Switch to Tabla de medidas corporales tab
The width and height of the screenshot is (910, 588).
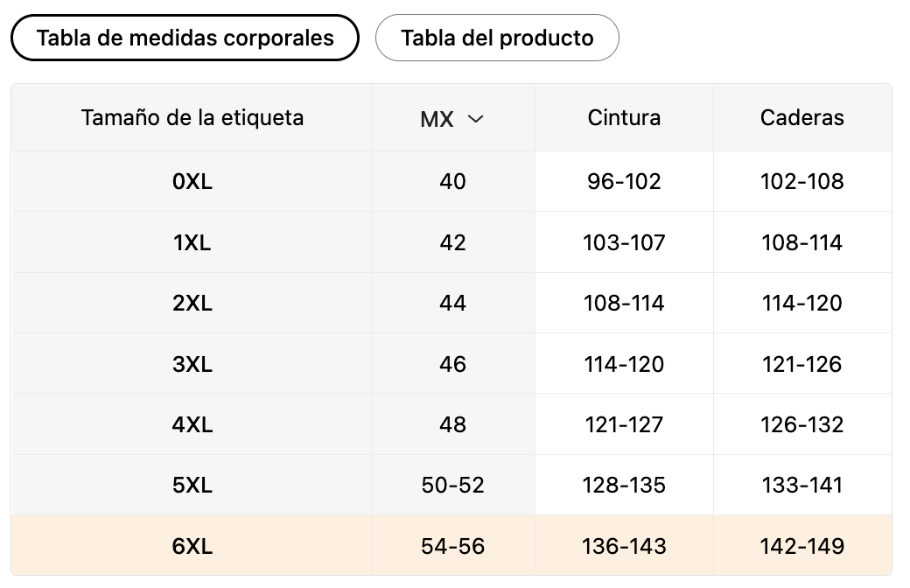click(x=185, y=38)
